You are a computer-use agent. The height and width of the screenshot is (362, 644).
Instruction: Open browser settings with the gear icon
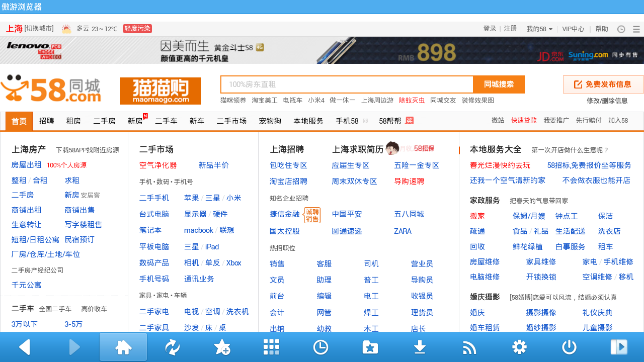[x=519, y=347]
